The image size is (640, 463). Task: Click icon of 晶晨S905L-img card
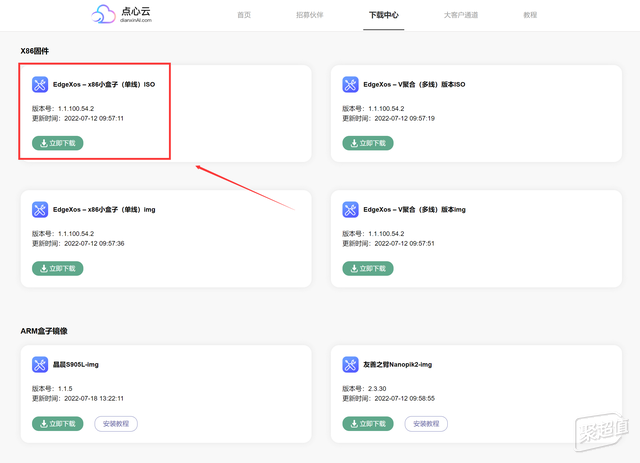[x=40, y=365]
